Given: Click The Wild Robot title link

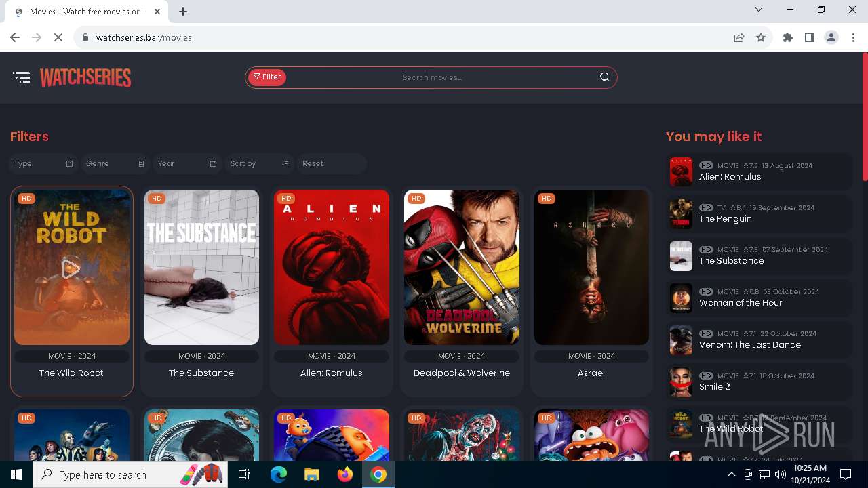Looking at the screenshot, I should tap(71, 373).
